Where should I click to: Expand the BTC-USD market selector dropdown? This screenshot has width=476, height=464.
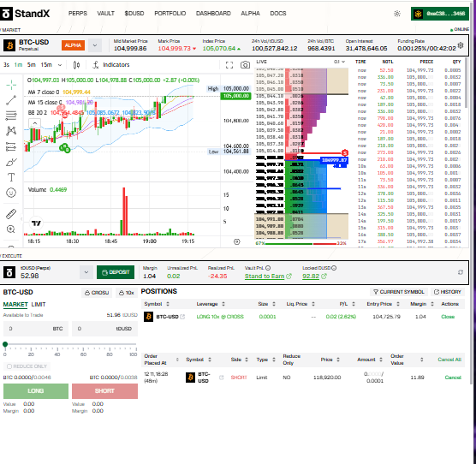click(95, 45)
